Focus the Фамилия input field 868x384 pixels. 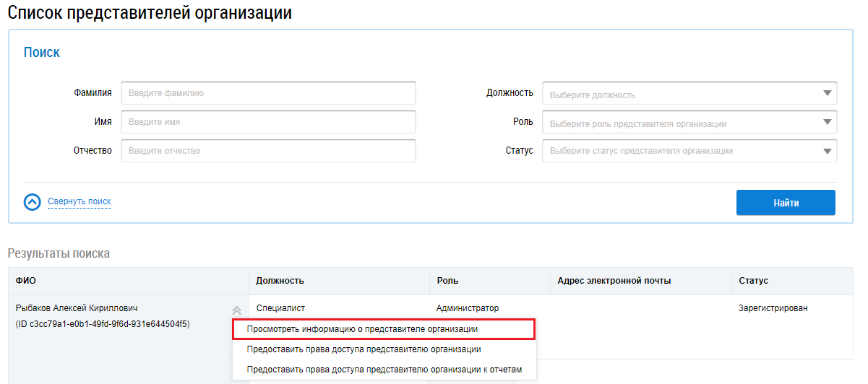click(268, 93)
